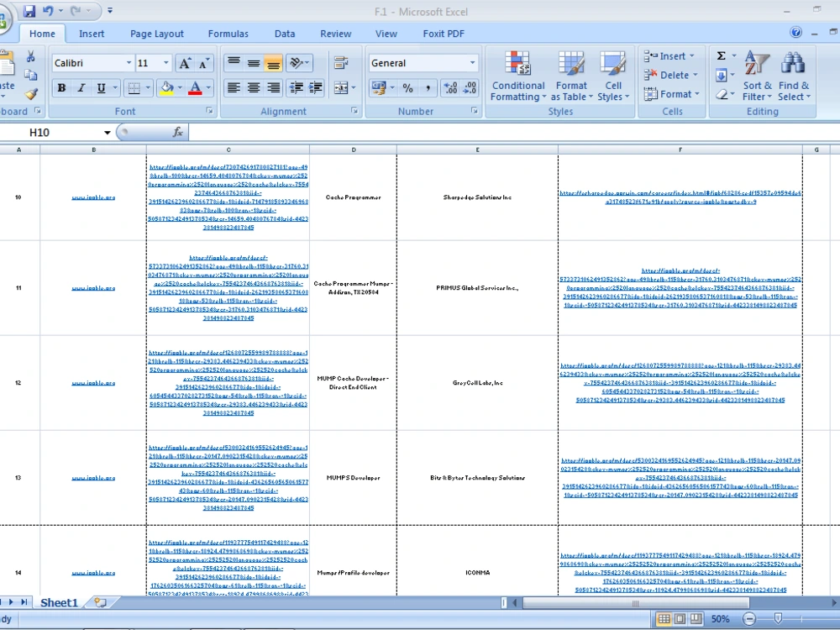
Task: Apply Comma Style
Action: pyautogui.click(x=428, y=88)
